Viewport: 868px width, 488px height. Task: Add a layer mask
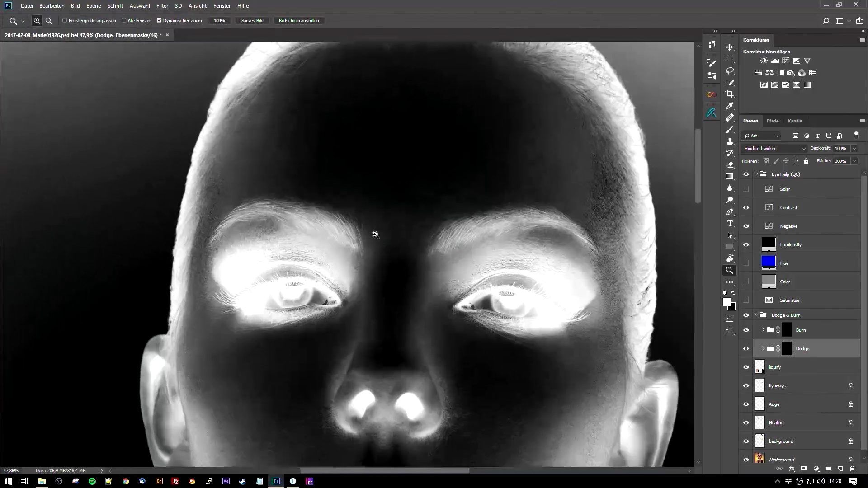pos(804,469)
